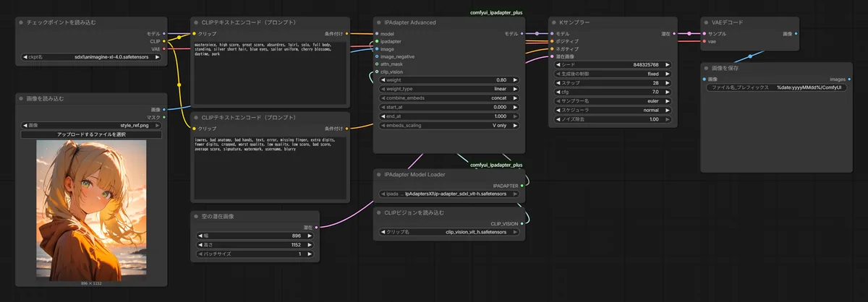Viewport: 868px width, 302px height.
Task: Decrease the 高さ value with left arrow
Action: [x=200, y=245]
